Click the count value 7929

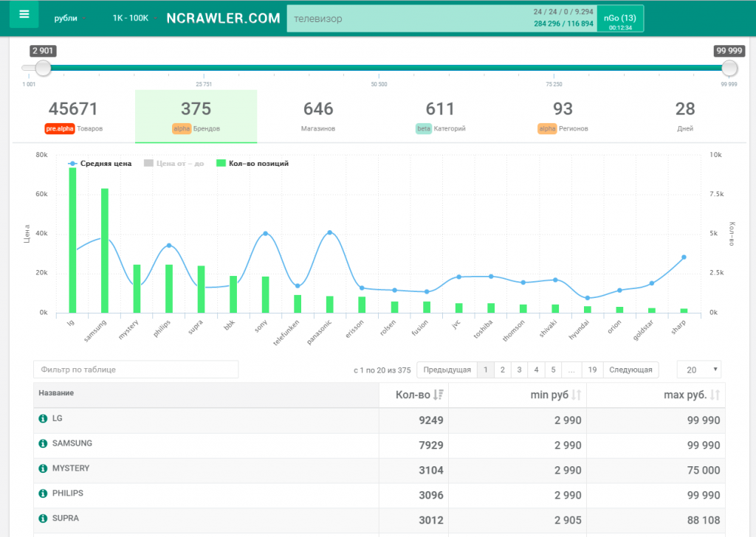pyautogui.click(x=431, y=446)
